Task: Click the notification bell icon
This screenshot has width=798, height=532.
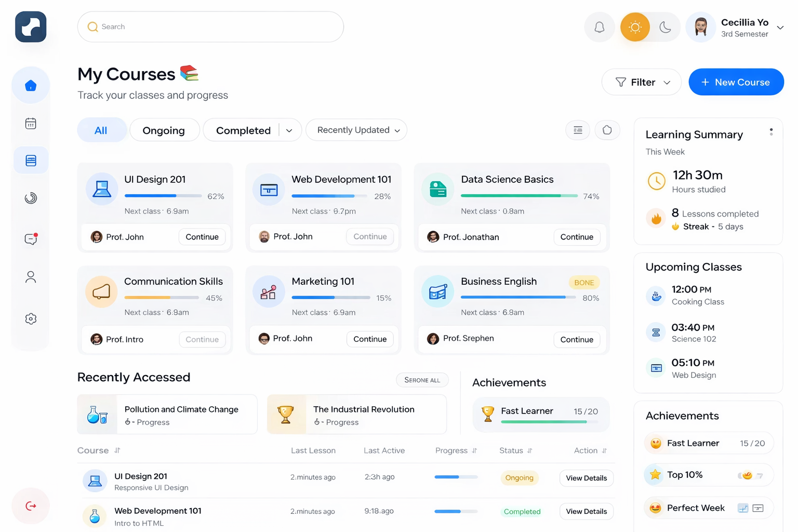Action: pyautogui.click(x=600, y=27)
